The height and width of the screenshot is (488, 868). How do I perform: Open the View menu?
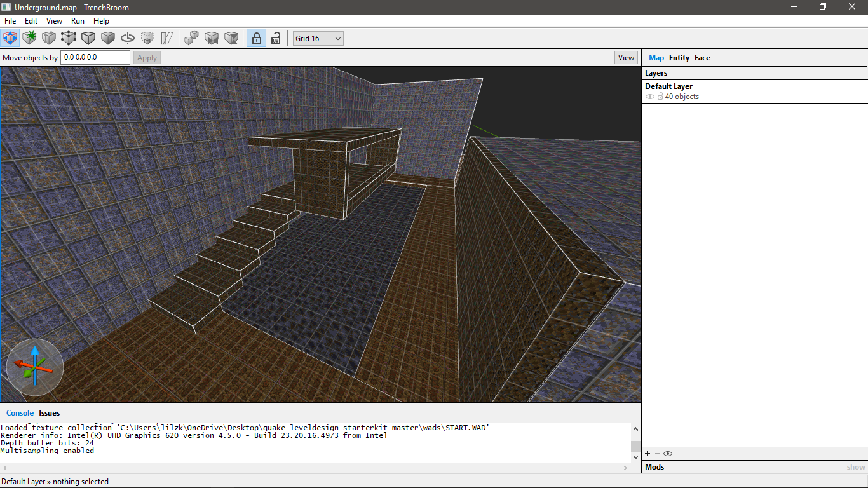(55, 21)
